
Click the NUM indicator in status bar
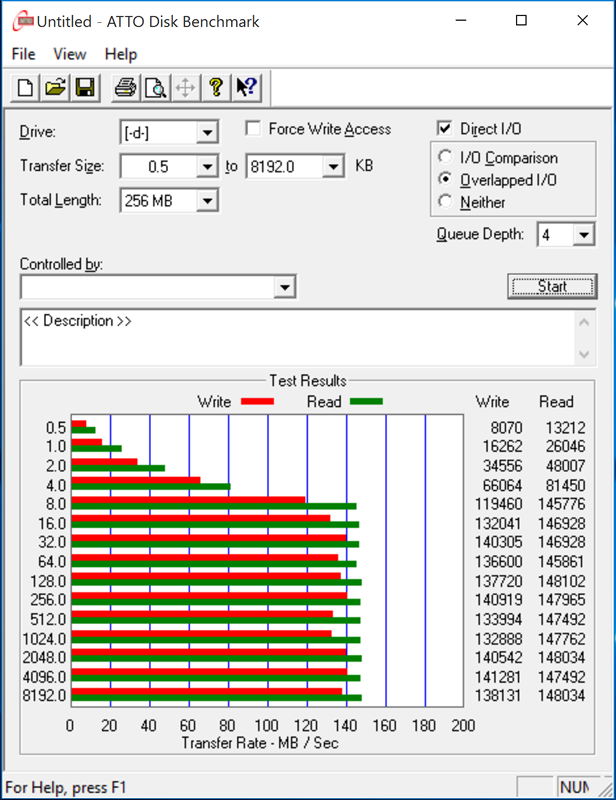click(x=575, y=787)
